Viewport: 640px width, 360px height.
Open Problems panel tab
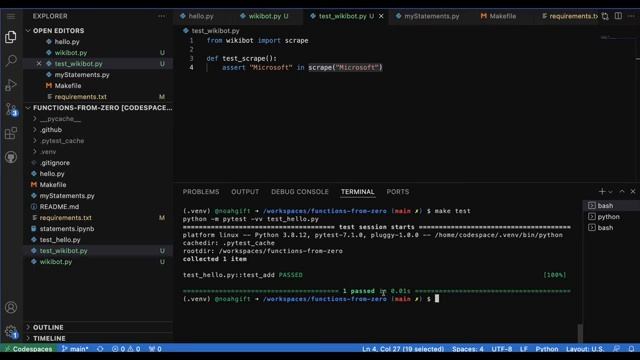[x=201, y=192]
